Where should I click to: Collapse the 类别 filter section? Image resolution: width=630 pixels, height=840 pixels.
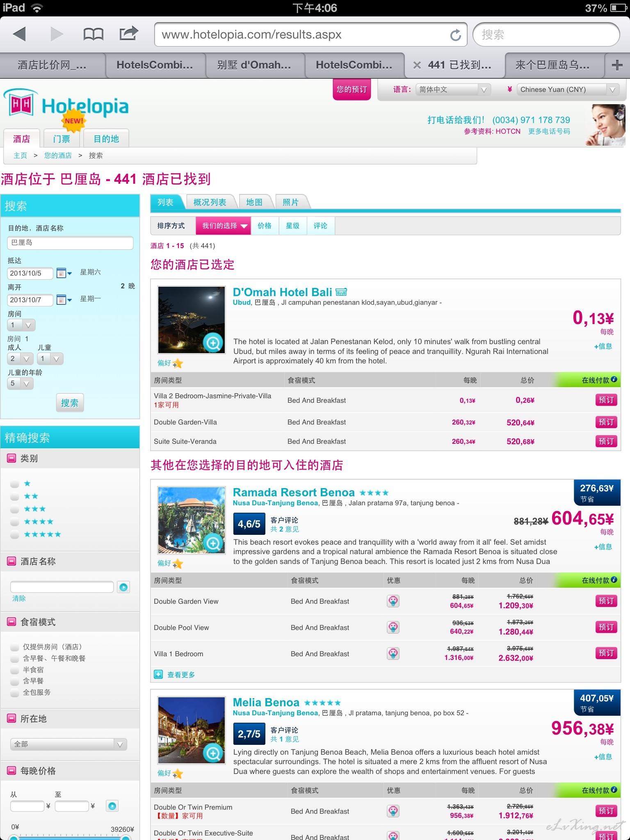click(11, 458)
